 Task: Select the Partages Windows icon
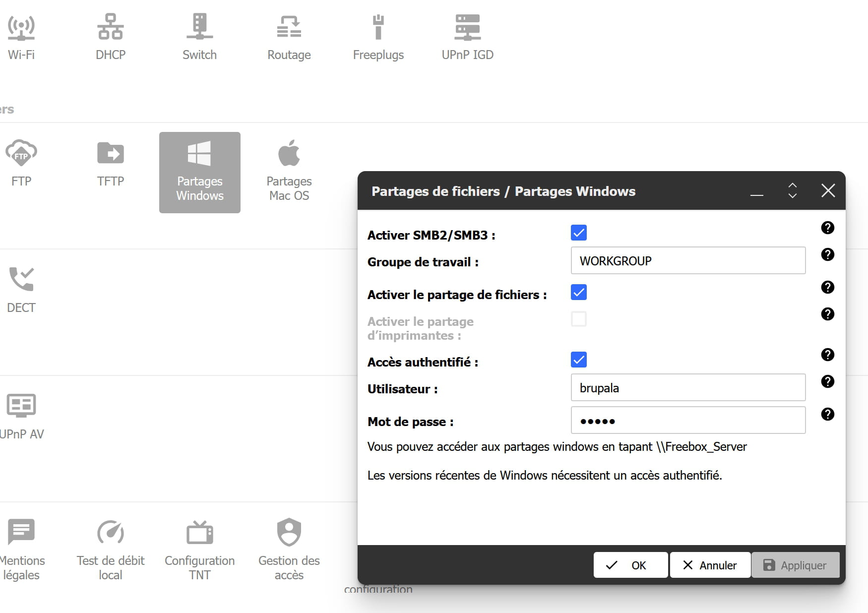point(200,172)
